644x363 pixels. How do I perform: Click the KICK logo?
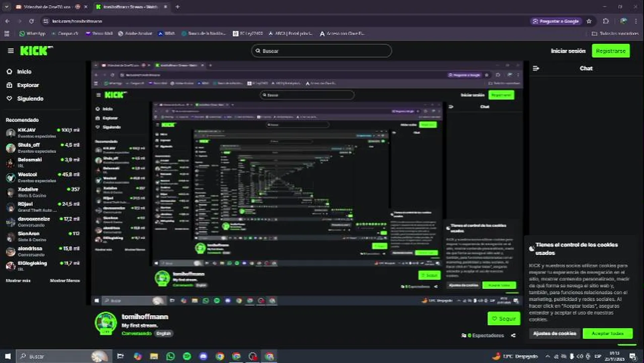click(x=36, y=50)
